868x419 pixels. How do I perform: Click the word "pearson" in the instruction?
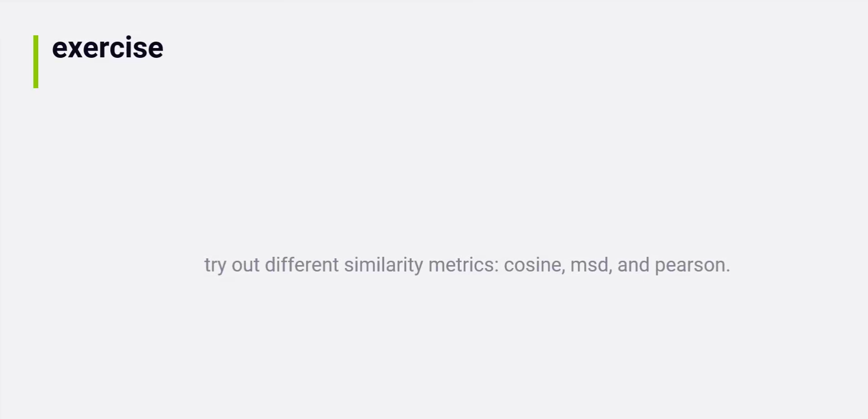pos(690,266)
